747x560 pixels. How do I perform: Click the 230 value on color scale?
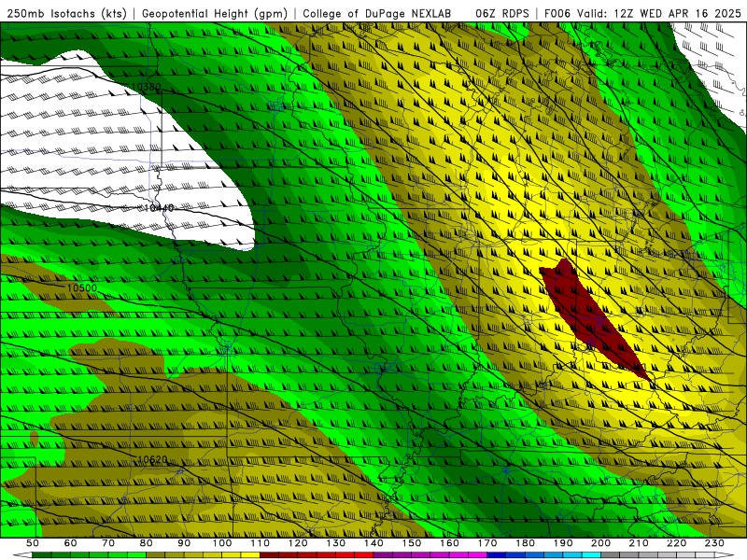pos(714,543)
